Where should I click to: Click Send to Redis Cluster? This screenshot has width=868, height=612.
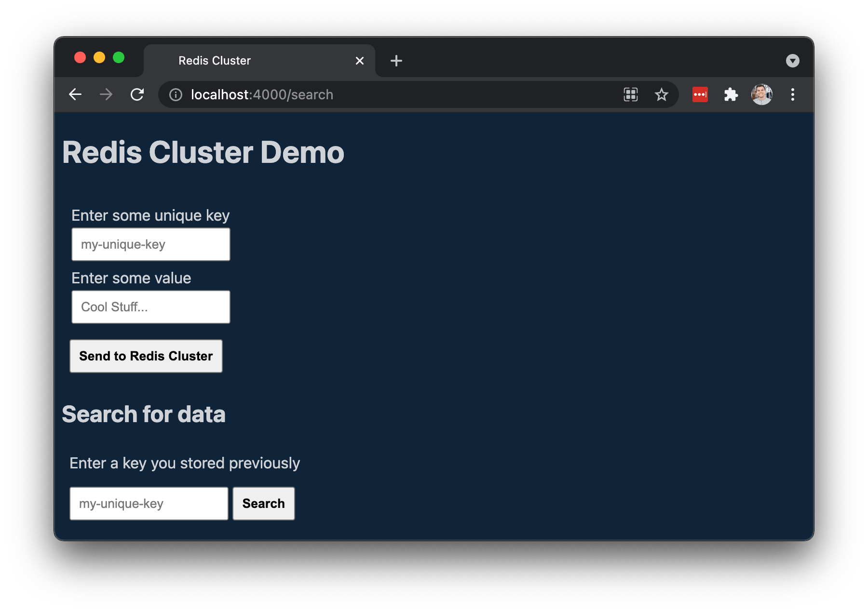click(146, 356)
